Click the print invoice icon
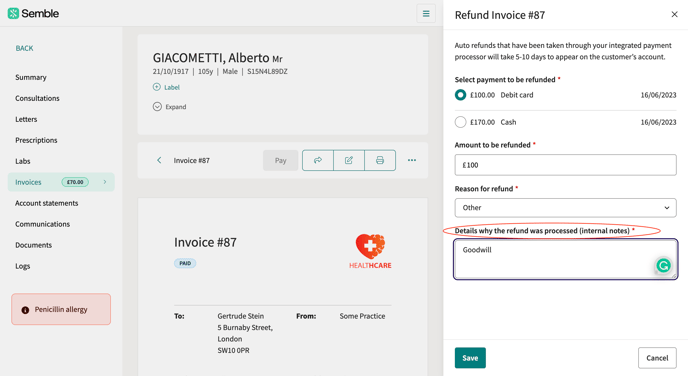This screenshot has width=688, height=376. tap(380, 160)
